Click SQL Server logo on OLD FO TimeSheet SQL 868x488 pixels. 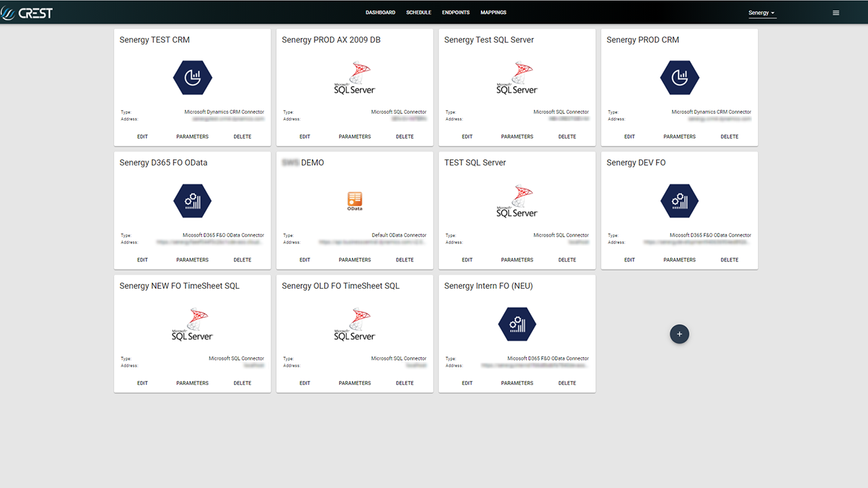pos(355,324)
